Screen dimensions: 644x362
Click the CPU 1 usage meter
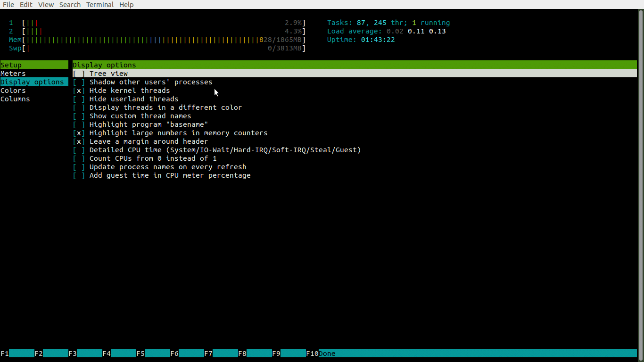[x=157, y=23]
